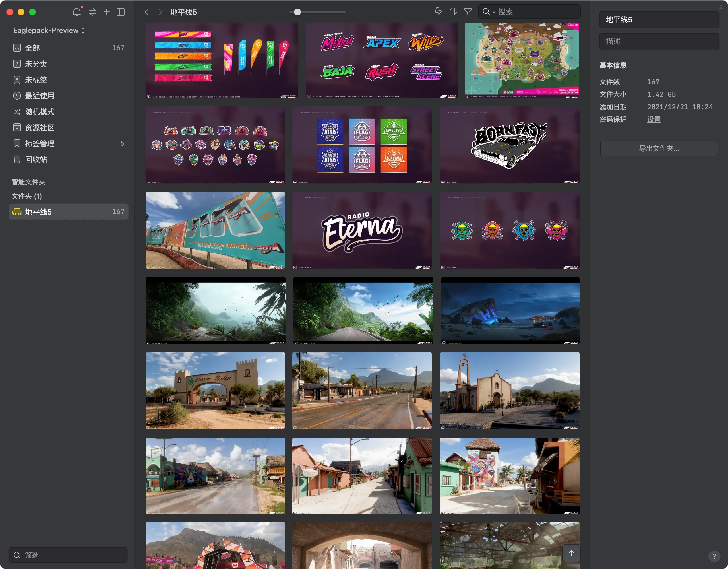728x569 pixels.
Task: Open the festival stage mountain thumbnail
Action: pos(215,545)
